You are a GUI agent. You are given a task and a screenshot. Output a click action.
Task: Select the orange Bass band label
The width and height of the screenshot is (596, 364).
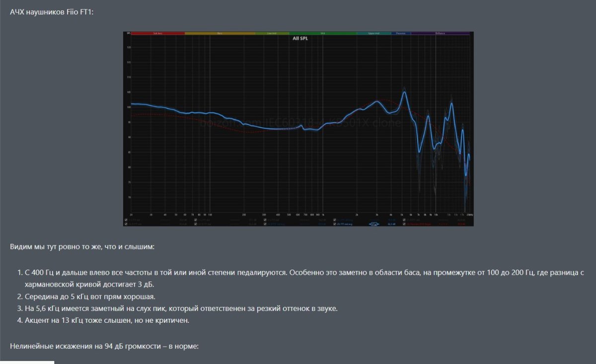pyautogui.click(x=220, y=34)
